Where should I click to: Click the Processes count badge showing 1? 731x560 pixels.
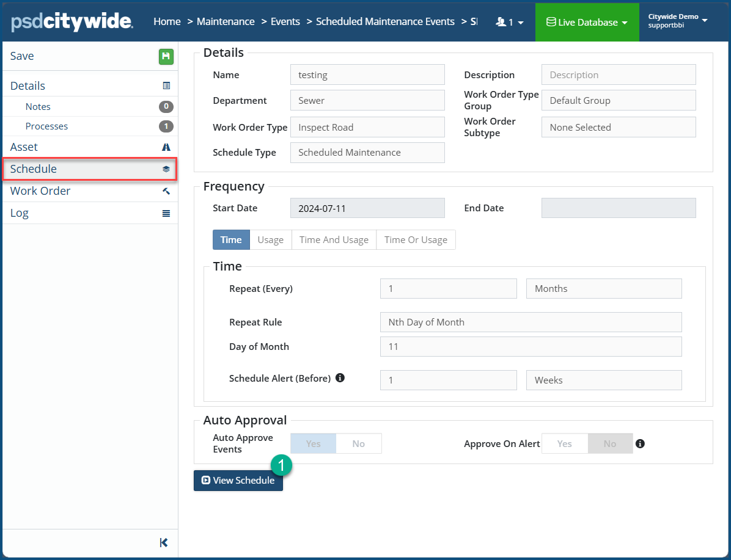click(x=166, y=126)
